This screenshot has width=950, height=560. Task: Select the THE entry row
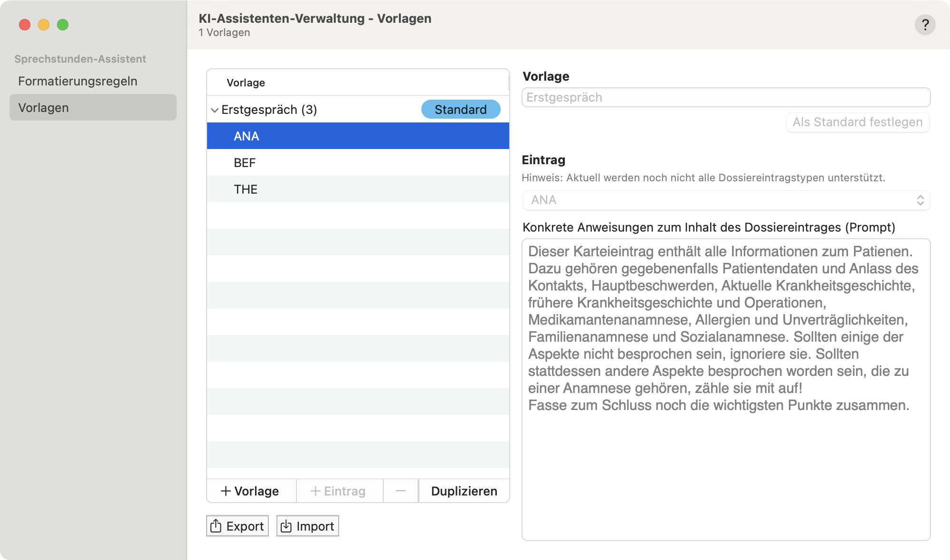(358, 189)
